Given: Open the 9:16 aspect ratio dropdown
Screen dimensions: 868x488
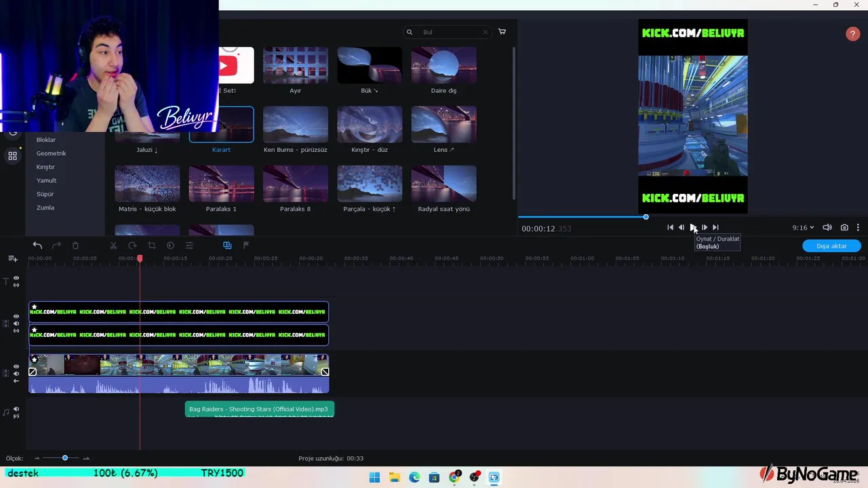Looking at the screenshot, I should pyautogui.click(x=803, y=228).
